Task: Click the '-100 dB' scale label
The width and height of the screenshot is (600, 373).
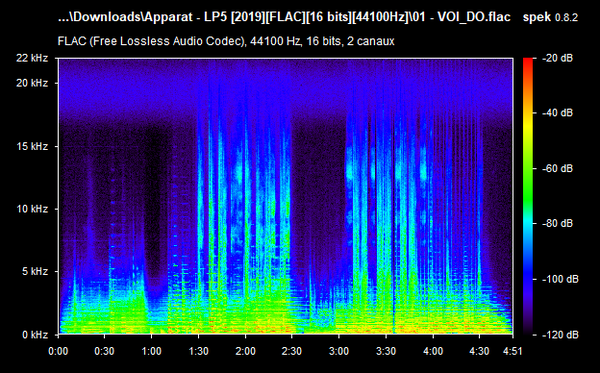Action: pyautogui.click(x=560, y=279)
